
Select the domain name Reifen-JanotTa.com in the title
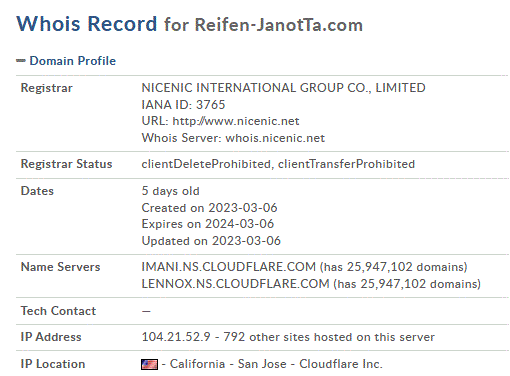(x=279, y=25)
